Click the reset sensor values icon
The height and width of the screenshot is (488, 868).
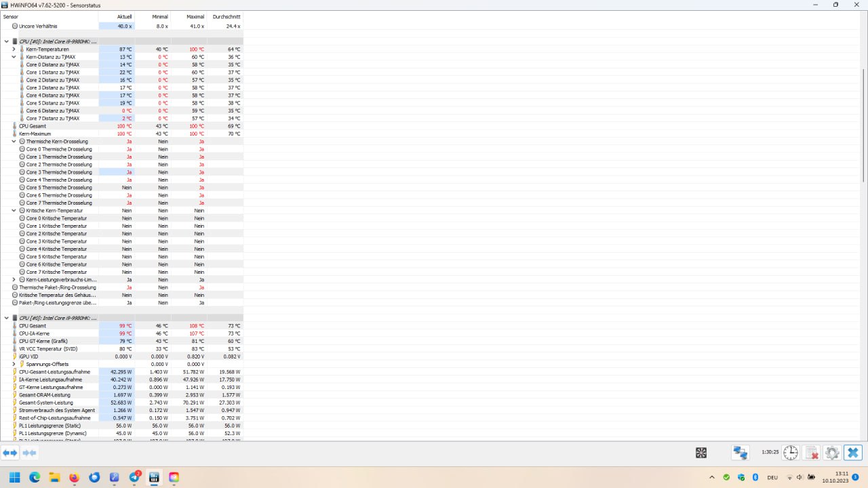point(811,453)
